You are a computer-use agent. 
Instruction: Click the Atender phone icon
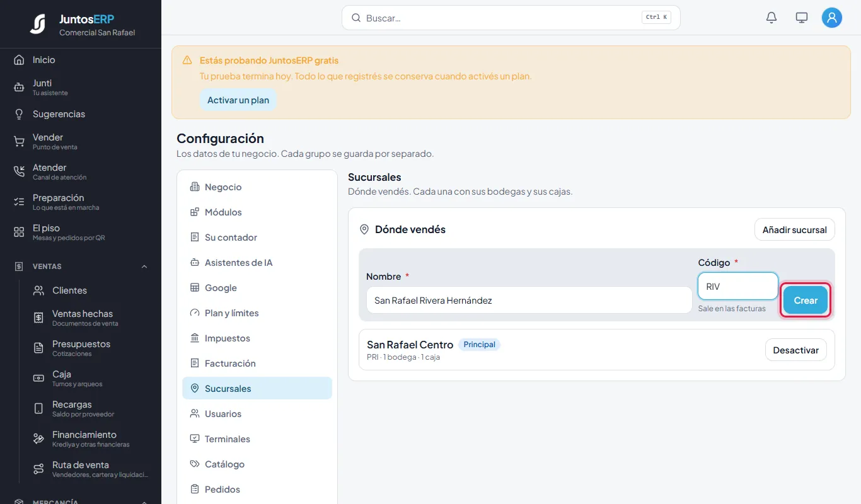tap(19, 172)
